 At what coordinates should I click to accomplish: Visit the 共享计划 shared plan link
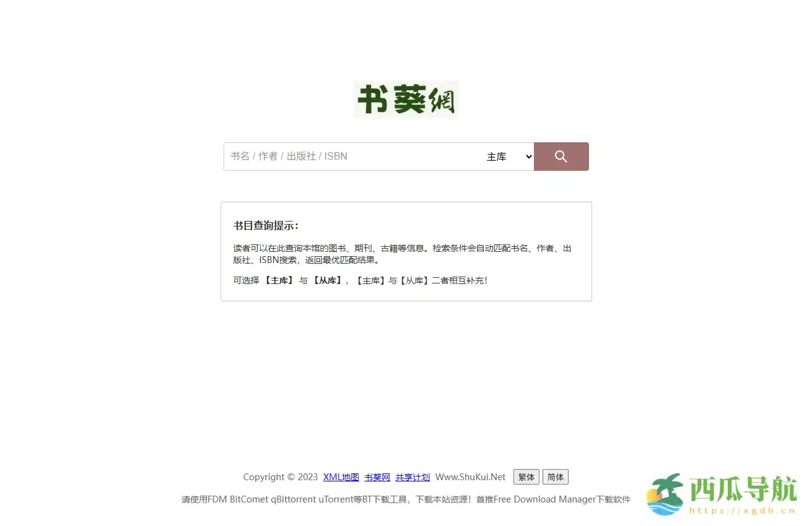(413, 476)
